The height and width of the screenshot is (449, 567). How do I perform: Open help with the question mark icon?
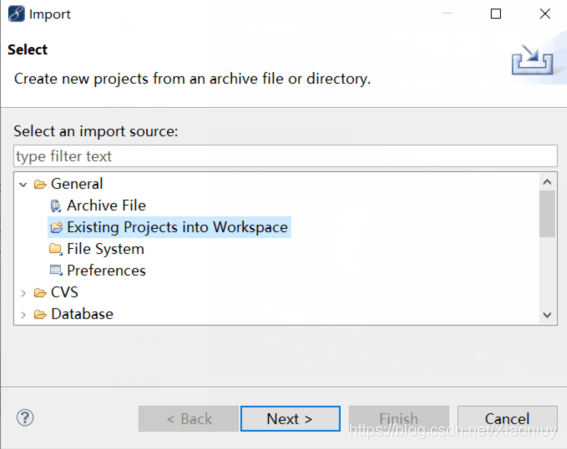(25, 418)
